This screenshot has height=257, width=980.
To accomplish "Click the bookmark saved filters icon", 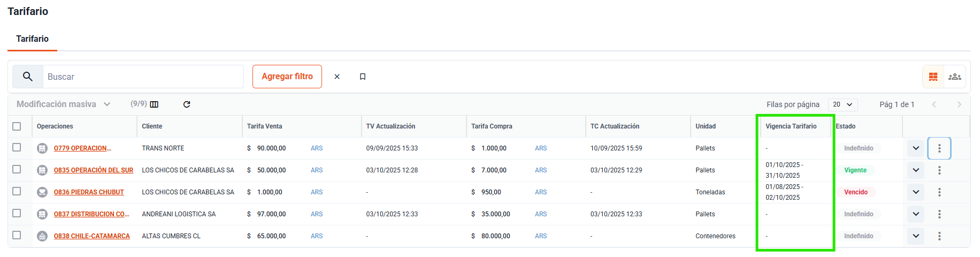I will [x=363, y=77].
